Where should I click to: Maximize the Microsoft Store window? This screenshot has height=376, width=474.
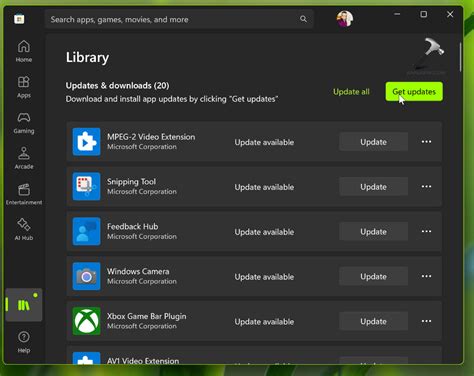(x=423, y=14)
